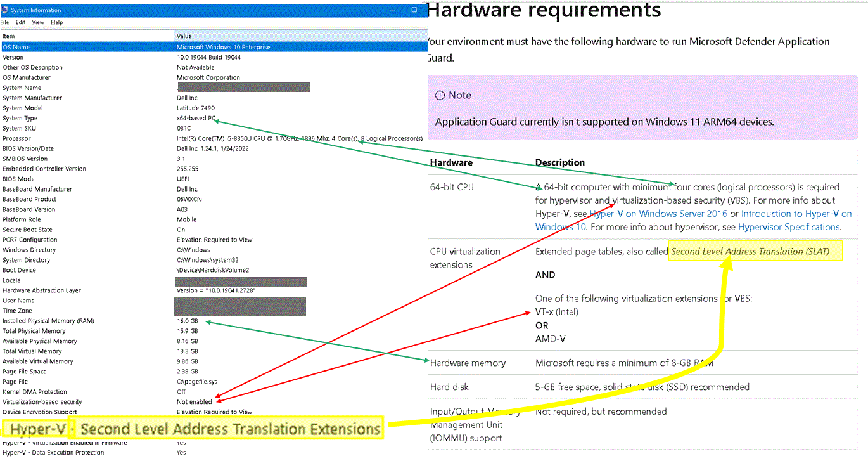Select the System Name row
Viewport: 868px width, 461px height.
(x=214, y=88)
